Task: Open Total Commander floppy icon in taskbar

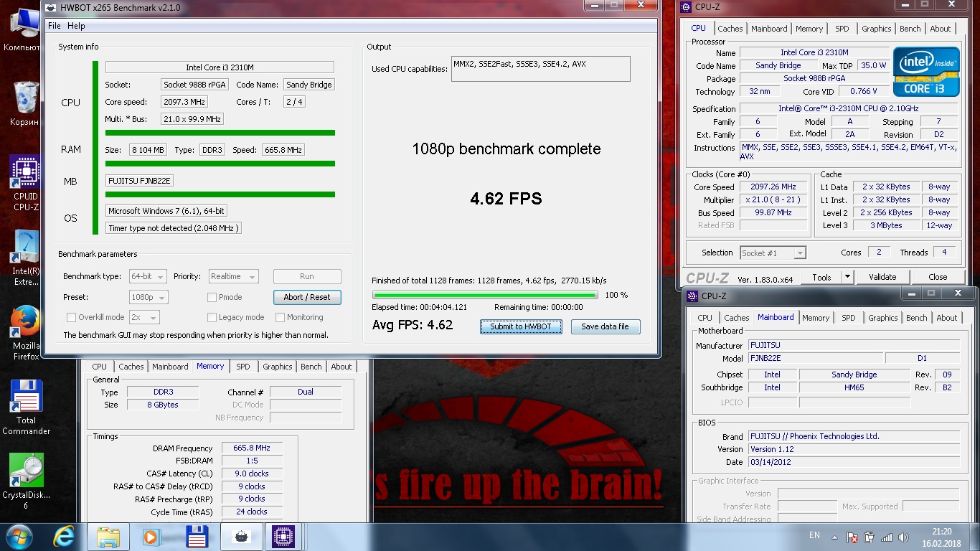Action: [197, 537]
